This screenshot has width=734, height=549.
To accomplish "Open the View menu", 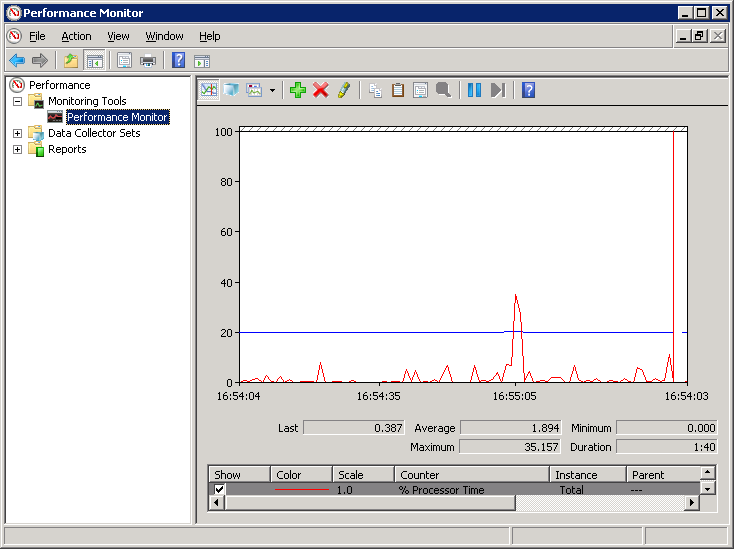I will pos(118,36).
